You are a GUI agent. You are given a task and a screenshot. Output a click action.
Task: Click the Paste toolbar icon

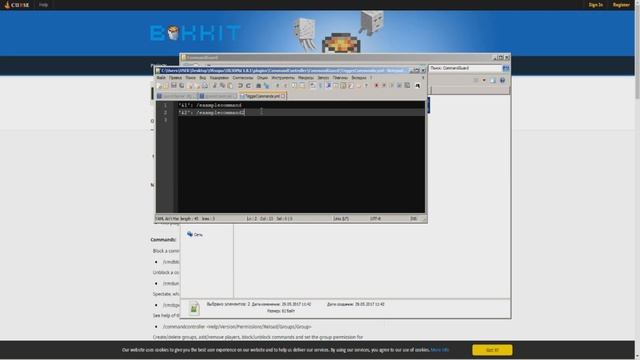[230, 86]
